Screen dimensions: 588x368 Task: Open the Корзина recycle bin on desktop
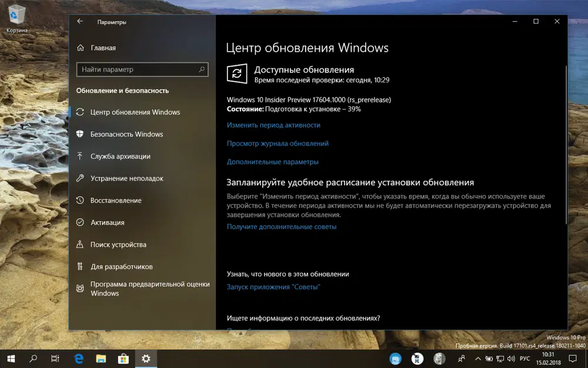pyautogui.click(x=16, y=19)
